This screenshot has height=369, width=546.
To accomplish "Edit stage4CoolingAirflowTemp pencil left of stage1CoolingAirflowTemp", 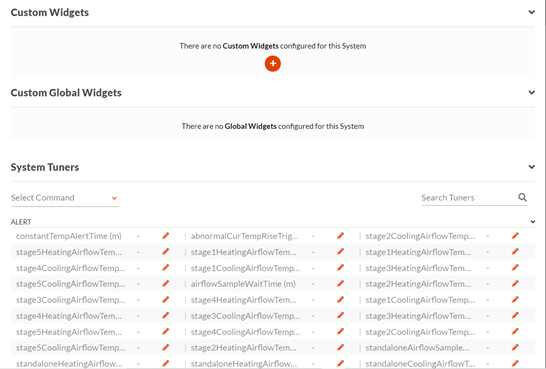I will (165, 268).
